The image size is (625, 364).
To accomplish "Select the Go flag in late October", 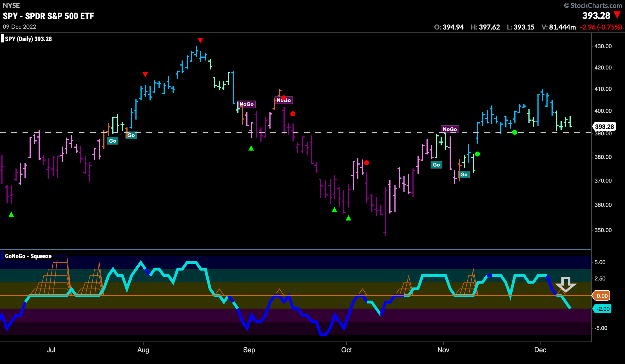I will [x=436, y=165].
